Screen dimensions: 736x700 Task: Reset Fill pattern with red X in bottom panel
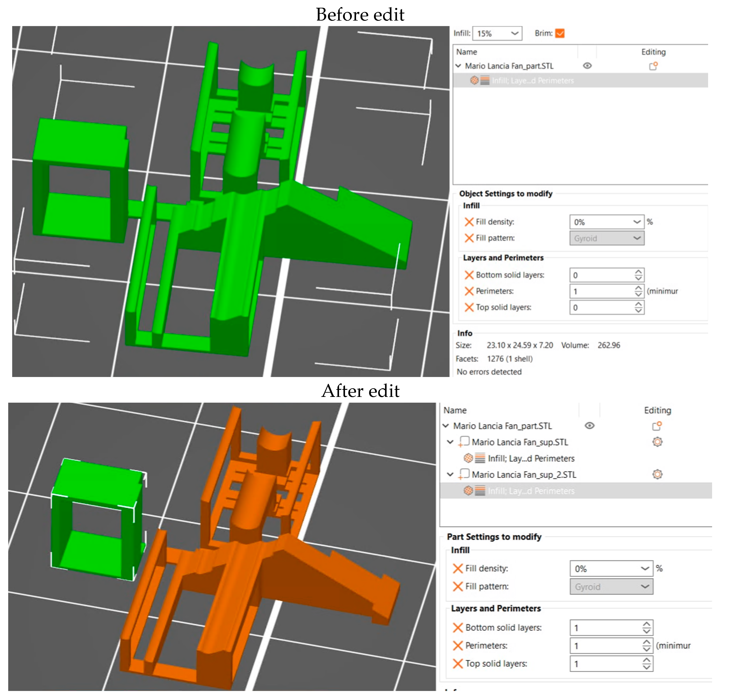pos(457,586)
